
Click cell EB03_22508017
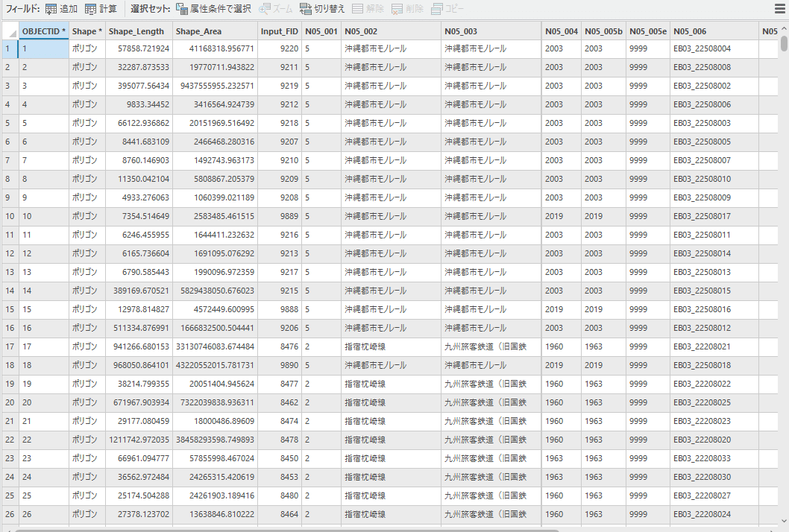[x=714, y=216]
